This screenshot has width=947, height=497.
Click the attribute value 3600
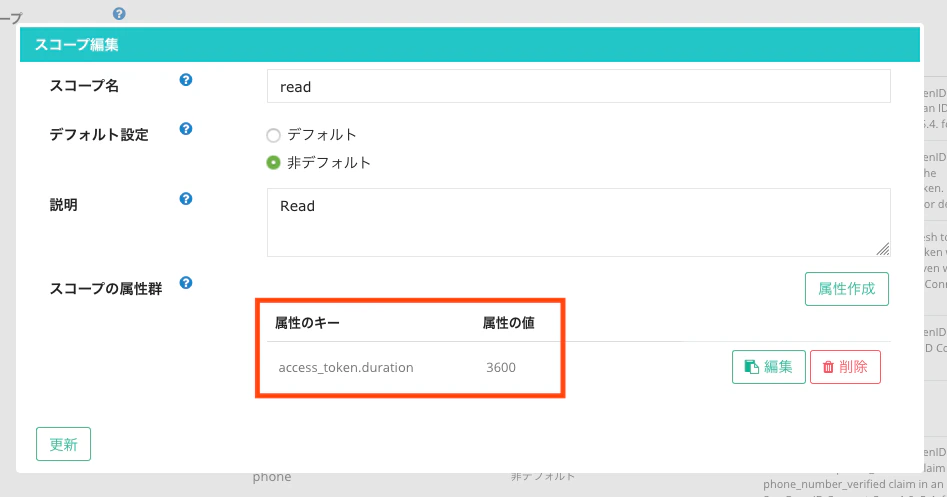[x=501, y=368]
